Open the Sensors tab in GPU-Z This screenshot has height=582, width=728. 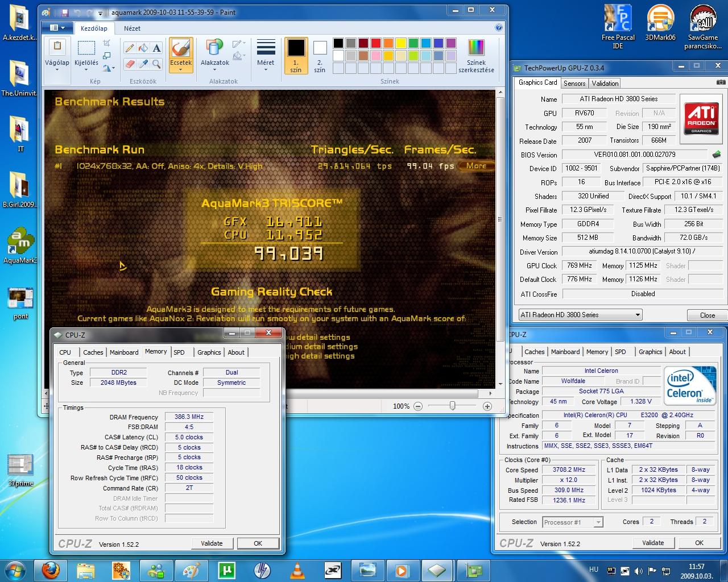(x=574, y=83)
